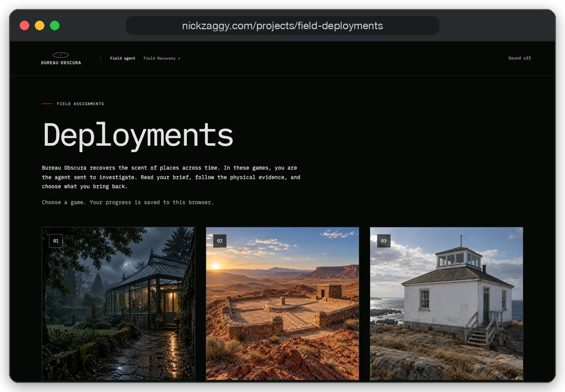Click the Bureau Obscura logo

click(61, 58)
